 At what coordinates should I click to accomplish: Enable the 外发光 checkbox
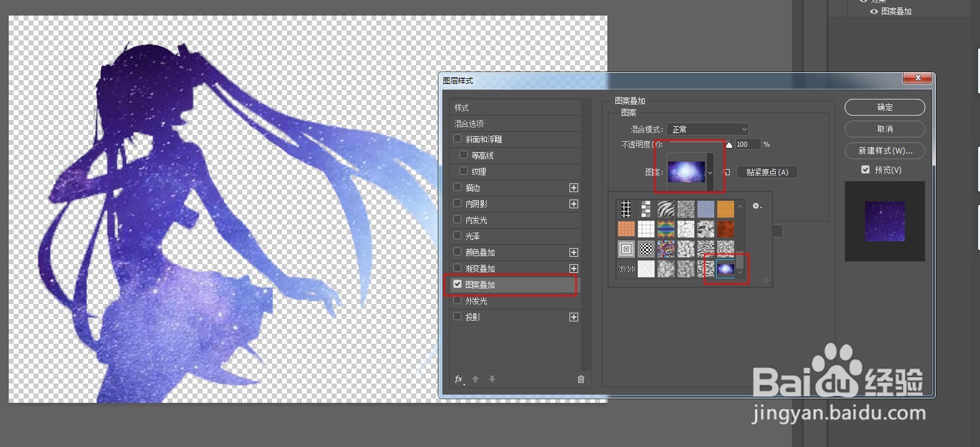pos(458,300)
